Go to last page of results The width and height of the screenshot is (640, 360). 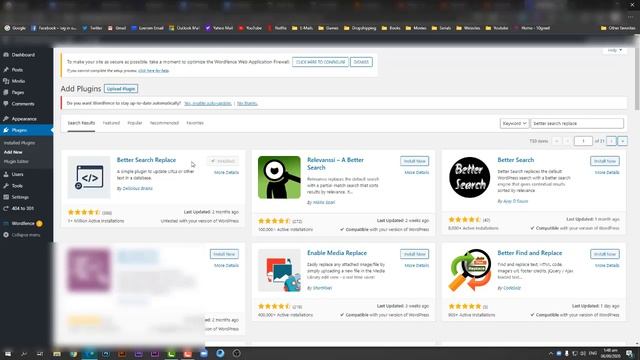[622, 141]
